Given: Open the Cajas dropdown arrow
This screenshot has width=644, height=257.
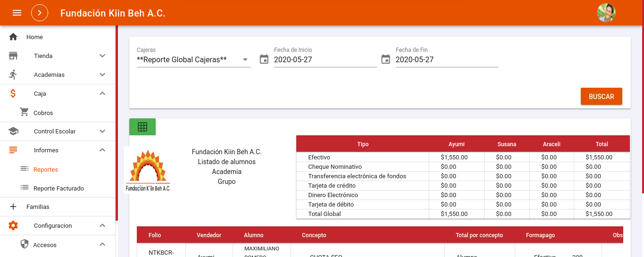Looking at the screenshot, I should pos(245,60).
